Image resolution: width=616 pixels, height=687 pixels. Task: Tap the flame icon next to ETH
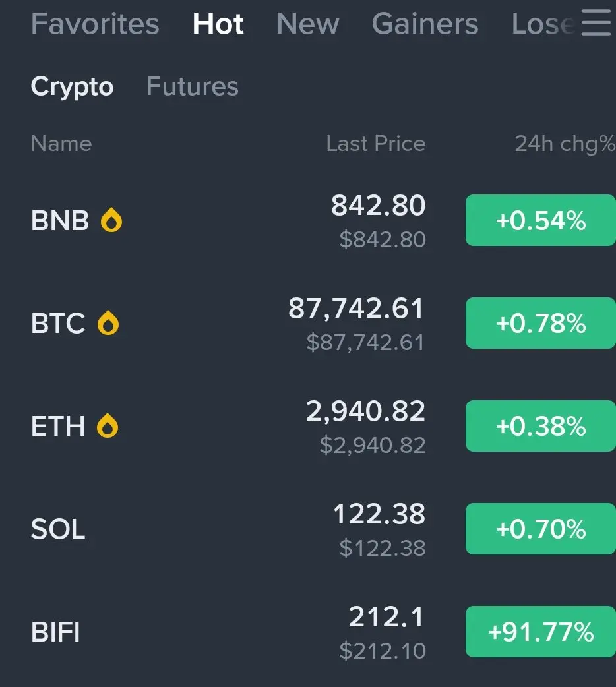tap(108, 425)
